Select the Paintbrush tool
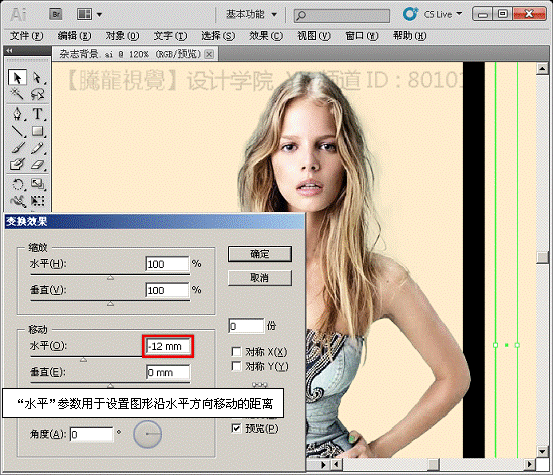The width and height of the screenshot is (553, 475). 17,148
